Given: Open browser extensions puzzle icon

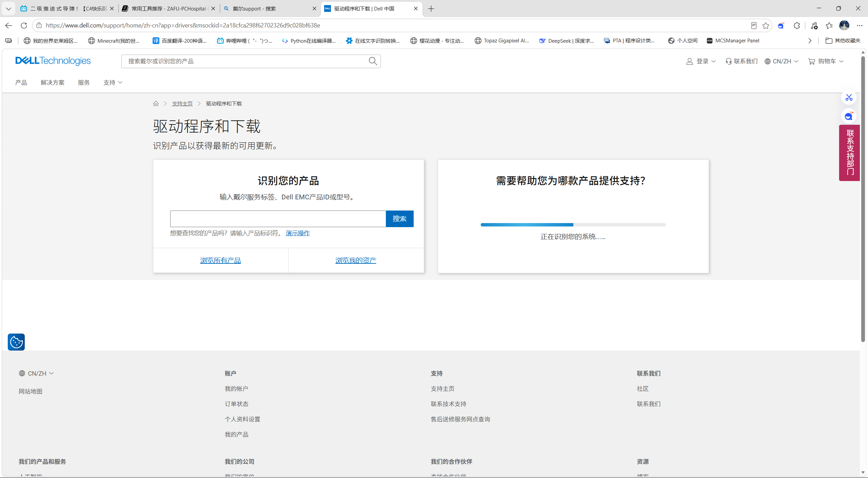Looking at the screenshot, I should coord(797,25).
